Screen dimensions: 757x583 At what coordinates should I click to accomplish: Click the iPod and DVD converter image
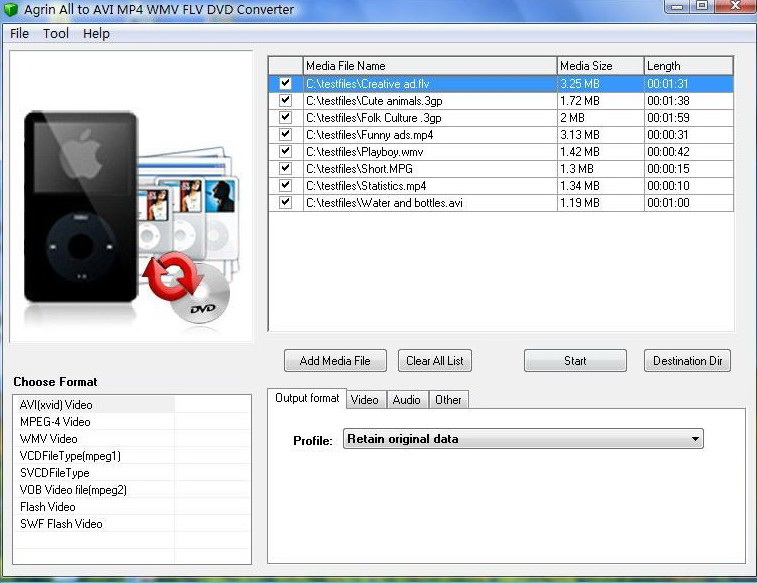tap(131, 196)
